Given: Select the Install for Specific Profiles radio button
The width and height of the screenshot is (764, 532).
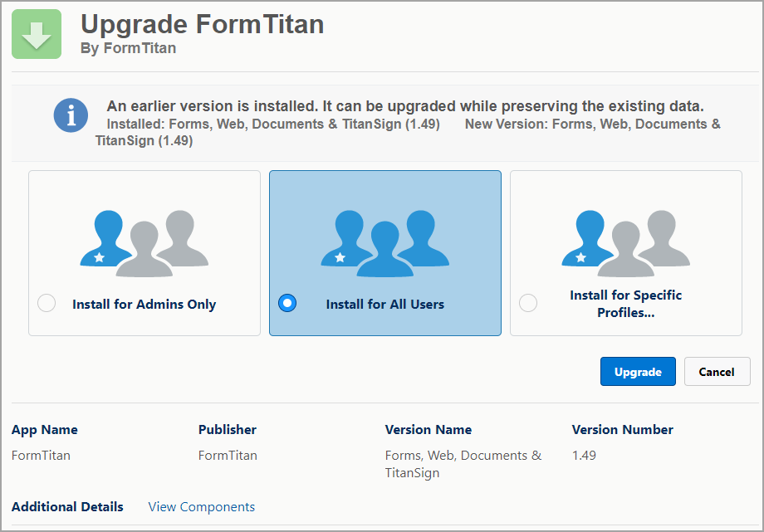Looking at the screenshot, I should point(527,303).
